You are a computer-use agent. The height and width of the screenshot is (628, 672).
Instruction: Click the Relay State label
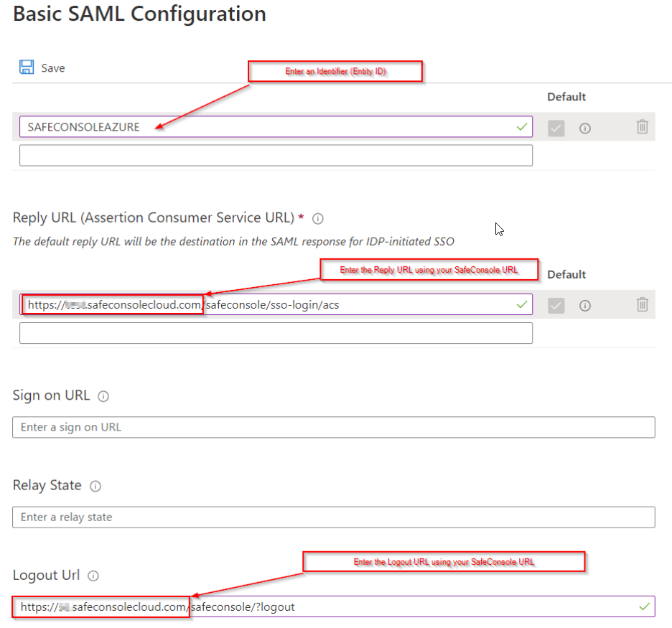(47, 485)
